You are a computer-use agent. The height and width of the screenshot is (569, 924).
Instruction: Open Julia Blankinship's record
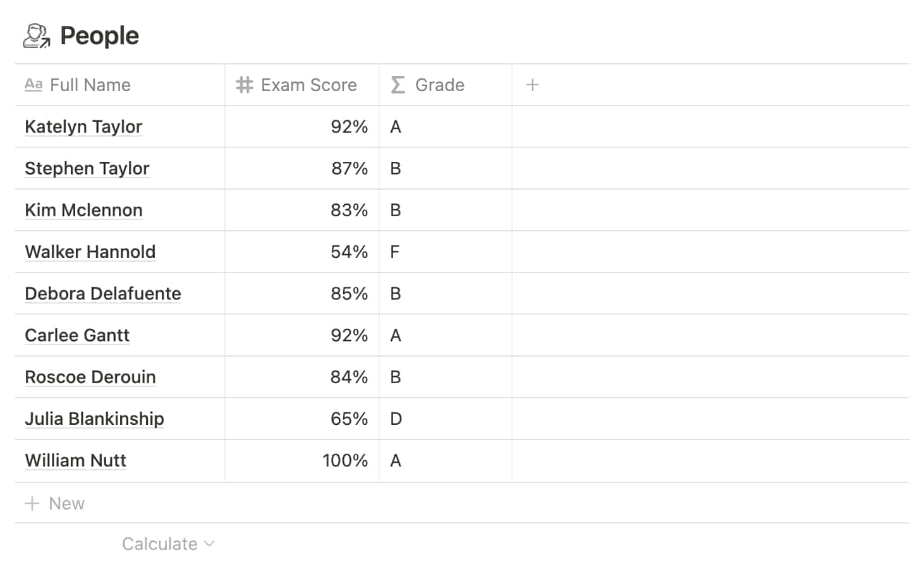pyautogui.click(x=94, y=419)
